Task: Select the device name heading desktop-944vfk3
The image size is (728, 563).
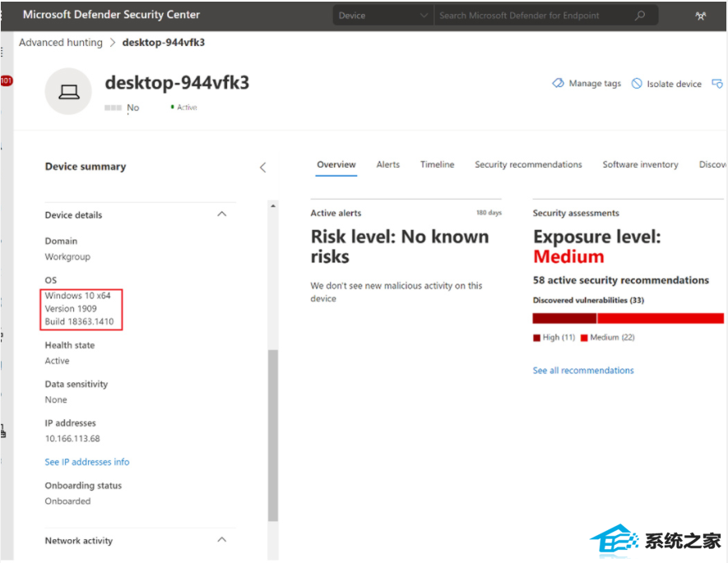Action: pos(177,83)
